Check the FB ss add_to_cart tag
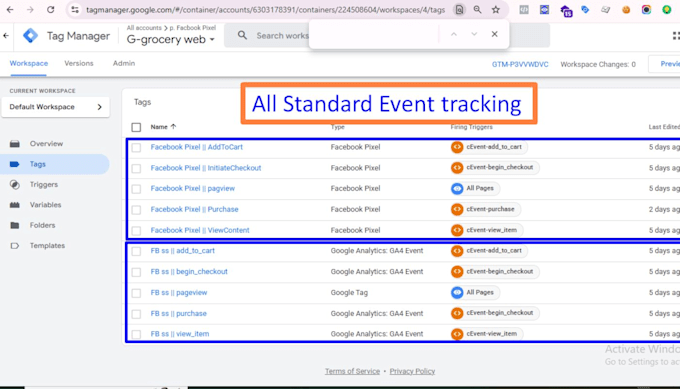 pyautogui.click(x=136, y=251)
